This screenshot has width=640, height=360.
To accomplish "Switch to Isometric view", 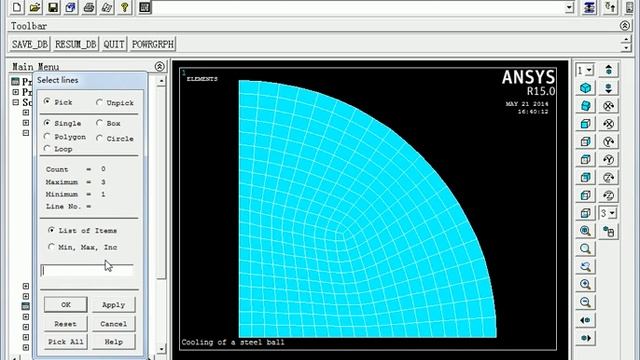I will click(585, 88).
